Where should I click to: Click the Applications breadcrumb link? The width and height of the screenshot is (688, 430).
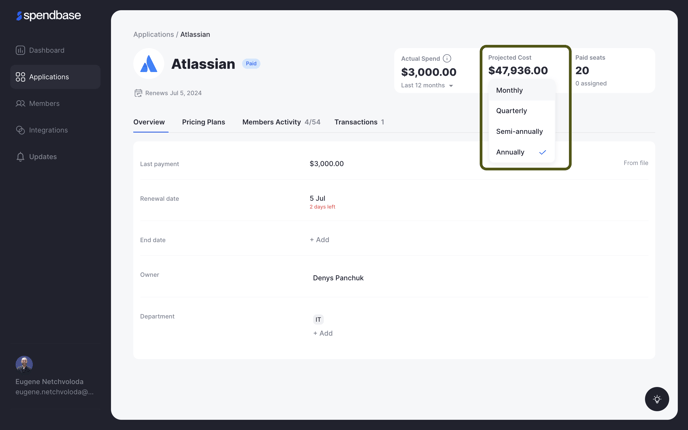point(154,34)
